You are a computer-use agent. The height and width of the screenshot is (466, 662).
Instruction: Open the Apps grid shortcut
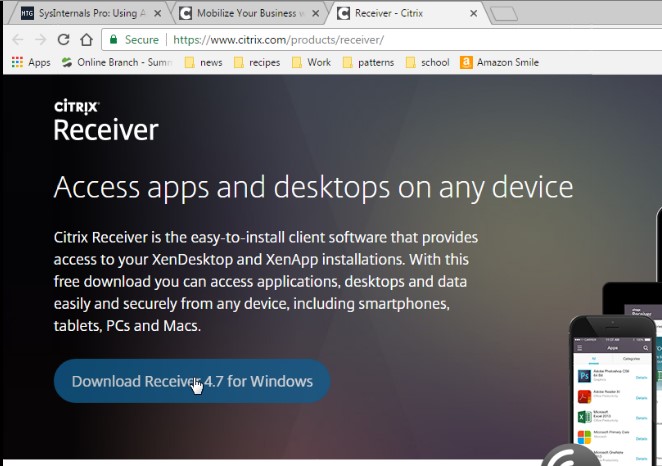tap(31, 62)
